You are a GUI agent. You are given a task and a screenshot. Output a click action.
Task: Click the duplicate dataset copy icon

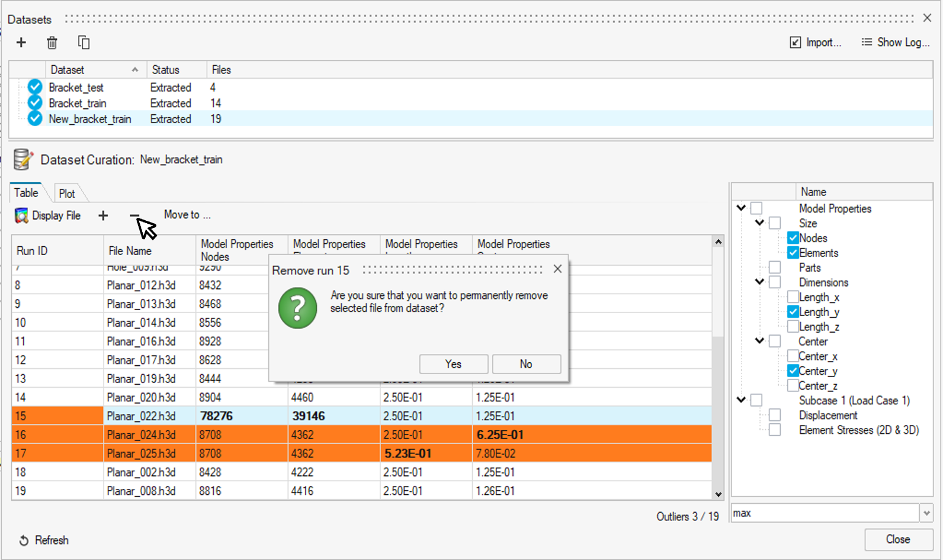[x=84, y=43]
